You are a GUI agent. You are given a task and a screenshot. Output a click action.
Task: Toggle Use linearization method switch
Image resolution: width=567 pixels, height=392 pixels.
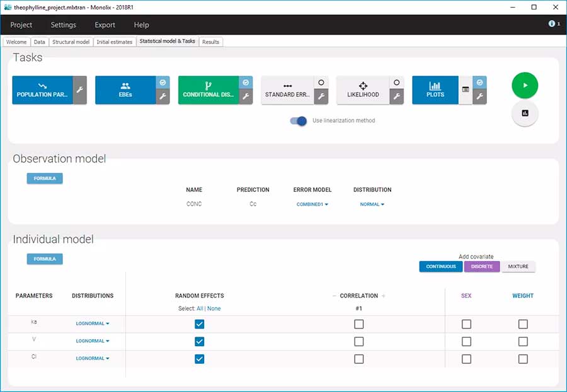299,121
